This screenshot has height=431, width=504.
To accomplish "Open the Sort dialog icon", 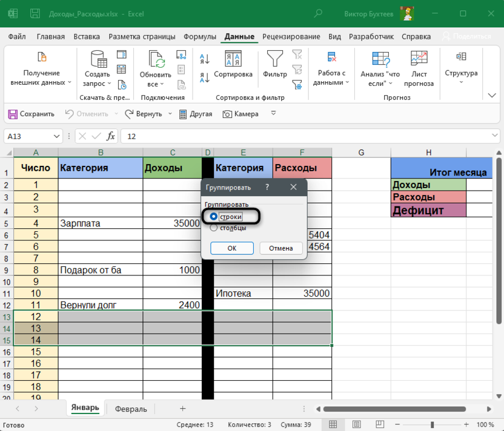I will pos(233,59).
